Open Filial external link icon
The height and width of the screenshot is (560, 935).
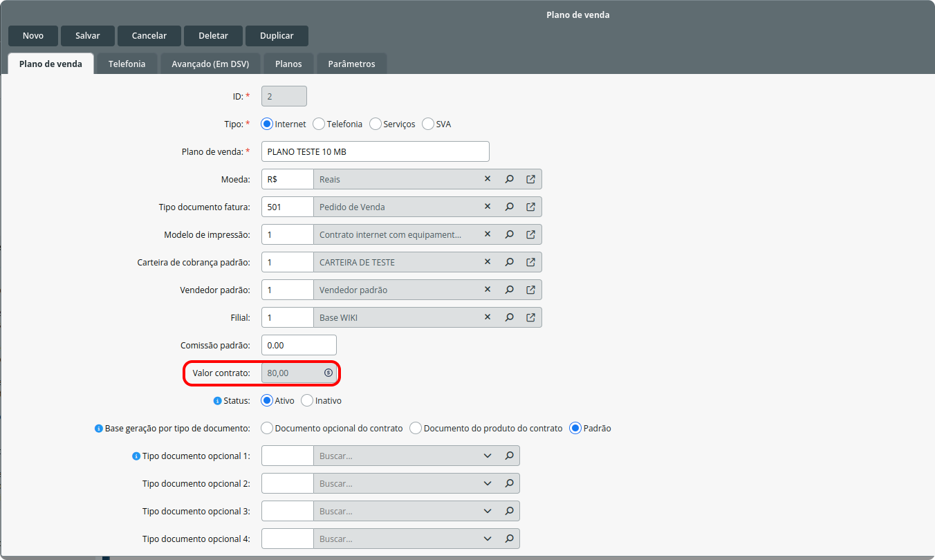coord(530,317)
